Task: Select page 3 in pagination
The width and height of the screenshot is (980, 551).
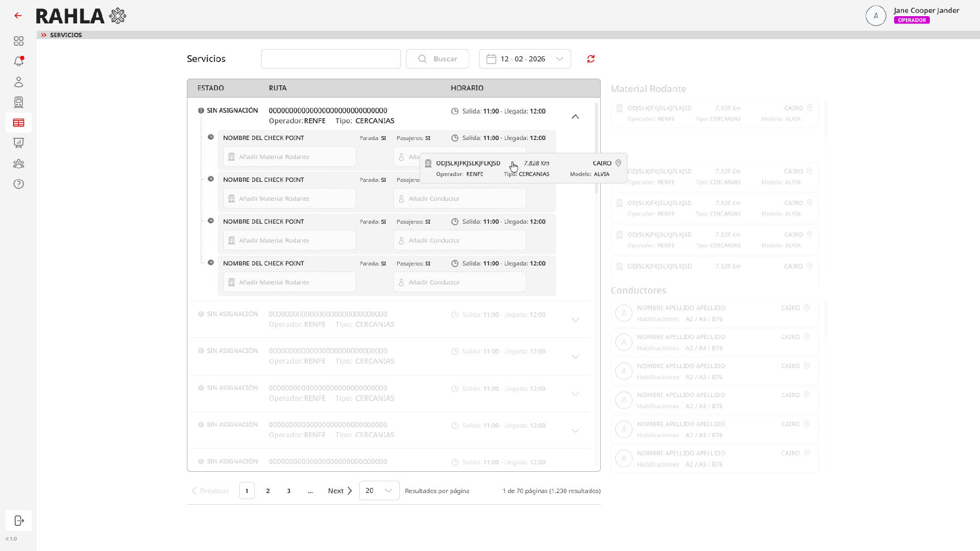Action: coord(289,491)
